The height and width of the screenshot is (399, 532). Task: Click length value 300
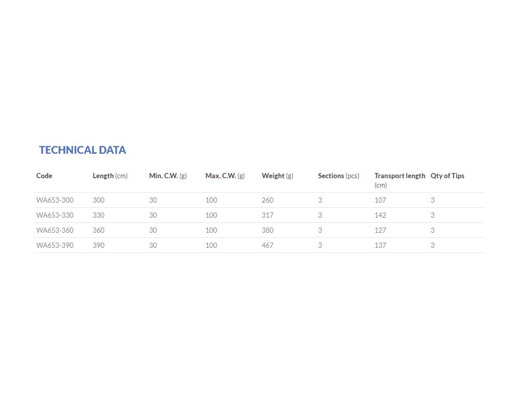point(98,200)
